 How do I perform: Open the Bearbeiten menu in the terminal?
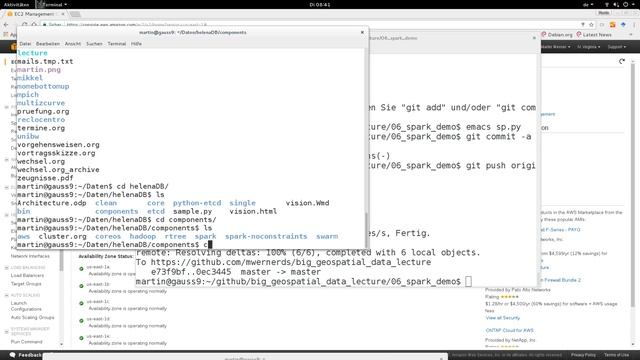click(x=48, y=44)
